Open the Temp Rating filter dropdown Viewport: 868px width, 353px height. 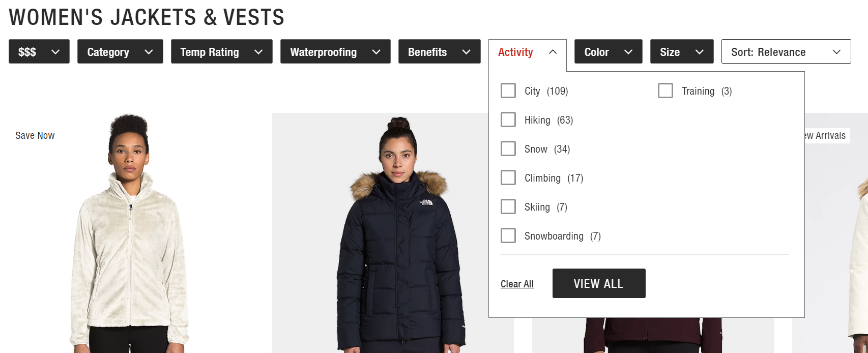click(x=222, y=51)
